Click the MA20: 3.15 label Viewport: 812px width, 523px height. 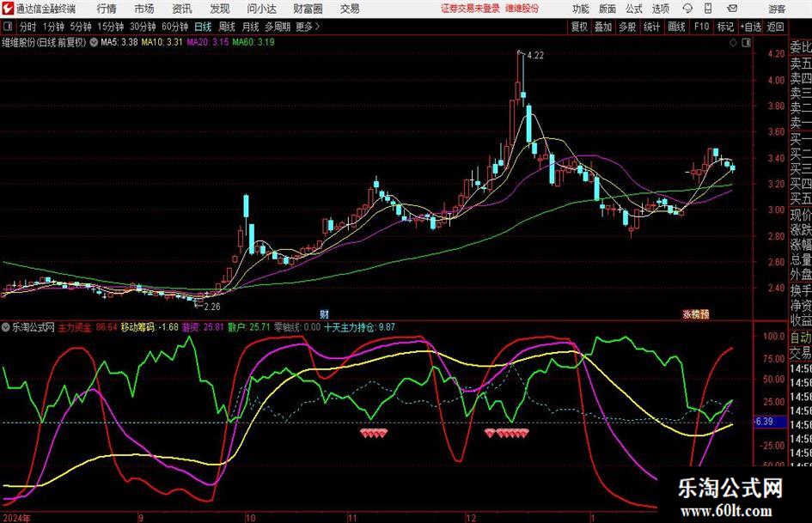(x=208, y=42)
